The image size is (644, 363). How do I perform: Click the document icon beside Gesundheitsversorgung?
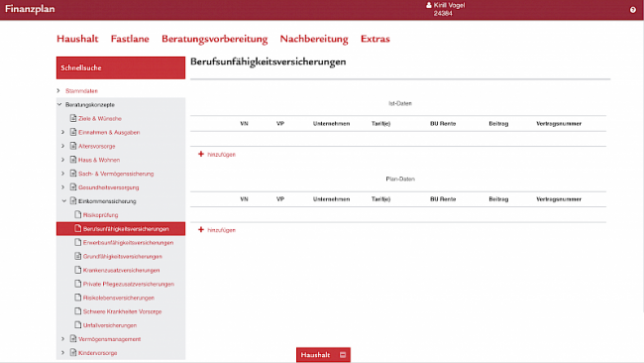(73, 187)
